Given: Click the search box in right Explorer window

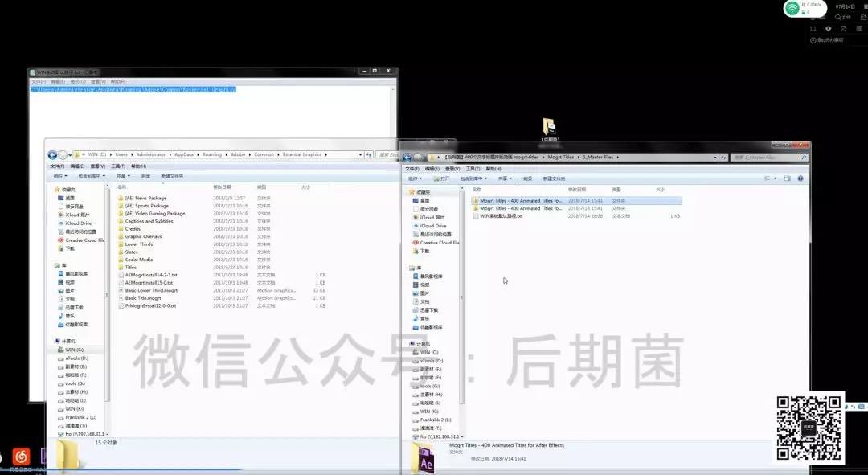Looking at the screenshot, I should [764, 158].
